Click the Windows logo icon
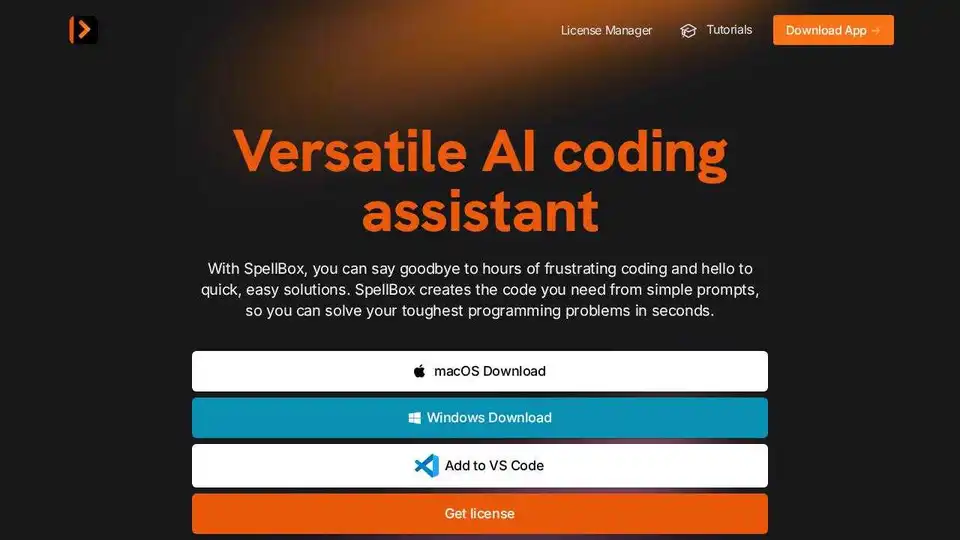 coord(414,418)
